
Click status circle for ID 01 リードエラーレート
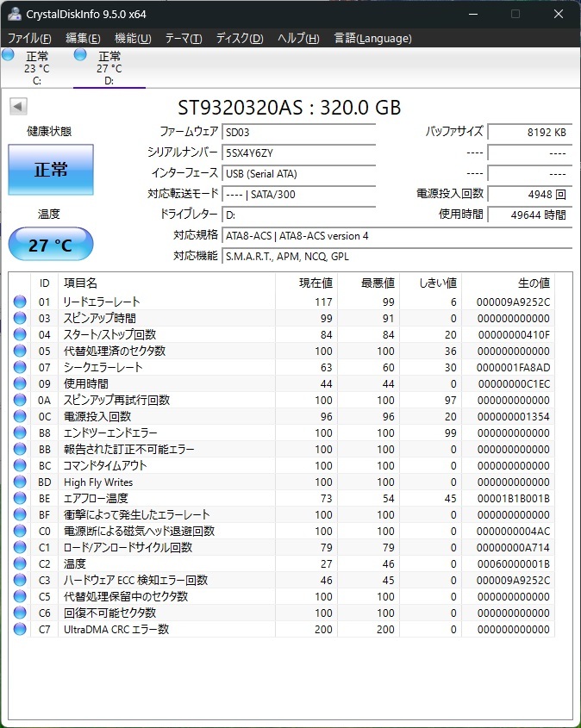click(x=20, y=302)
